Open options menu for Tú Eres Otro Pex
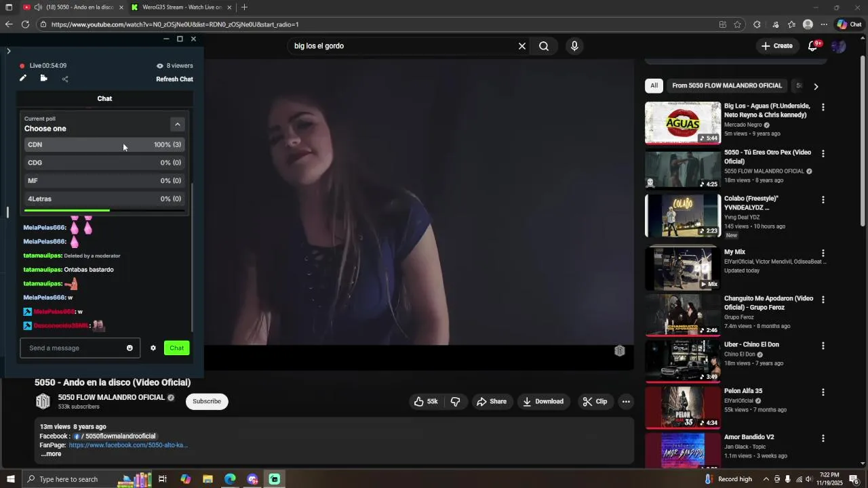The width and height of the screenshot is (868, 488). (823, 154)
